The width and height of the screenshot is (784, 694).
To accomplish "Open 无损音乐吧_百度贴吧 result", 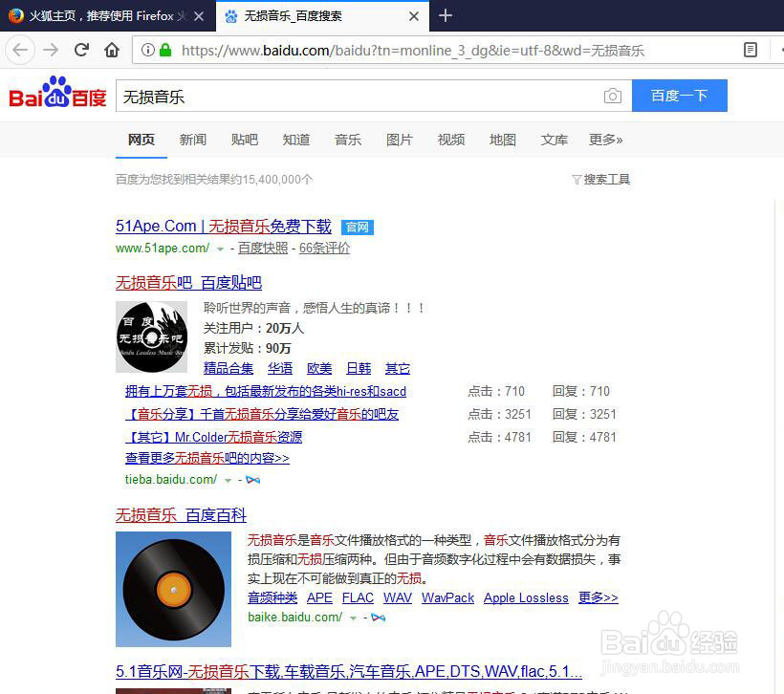I will pos(188,283).
